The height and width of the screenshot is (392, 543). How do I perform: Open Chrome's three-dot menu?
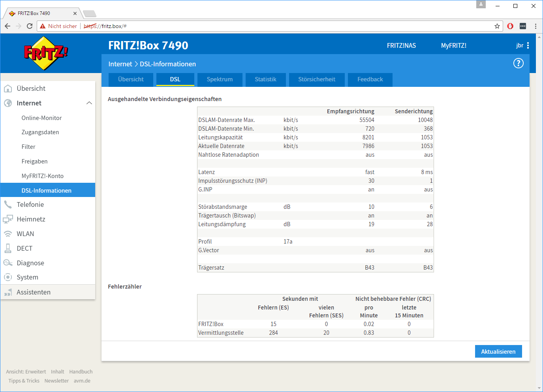(x=535, y=26)
